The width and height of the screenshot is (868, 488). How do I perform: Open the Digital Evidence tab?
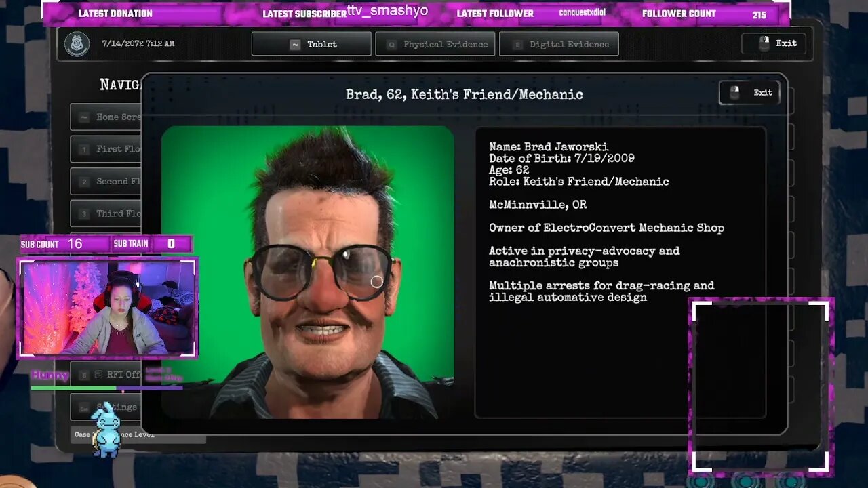[x=559, y=44]
